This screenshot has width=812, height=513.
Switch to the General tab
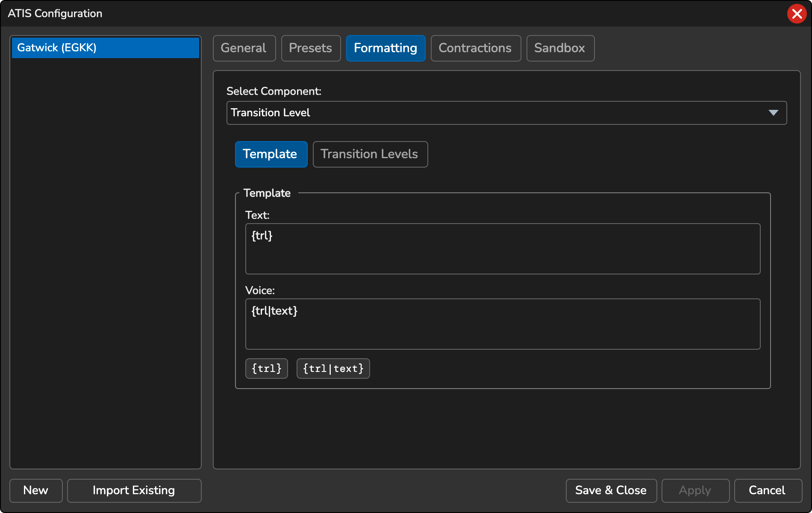[244, 48]
